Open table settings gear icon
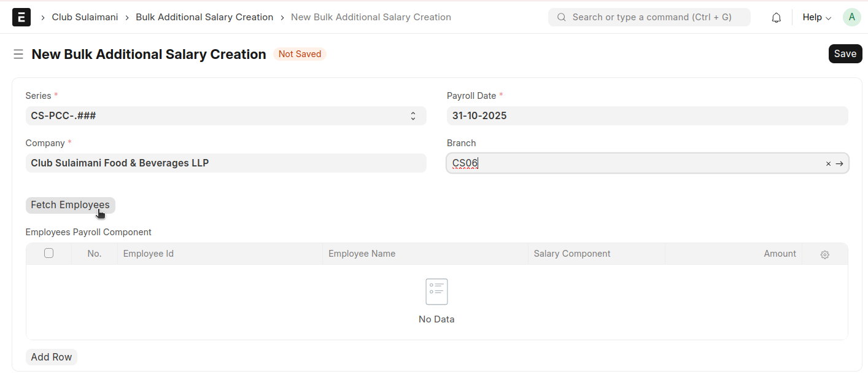Viewport: 868px width, 382px height. tap(824, 254)
